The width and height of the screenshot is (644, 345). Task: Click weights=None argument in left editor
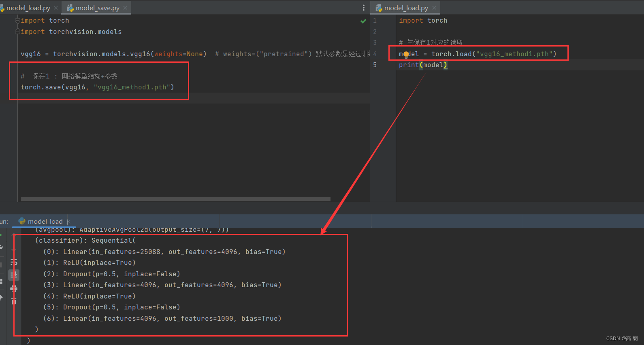[178, 54]
